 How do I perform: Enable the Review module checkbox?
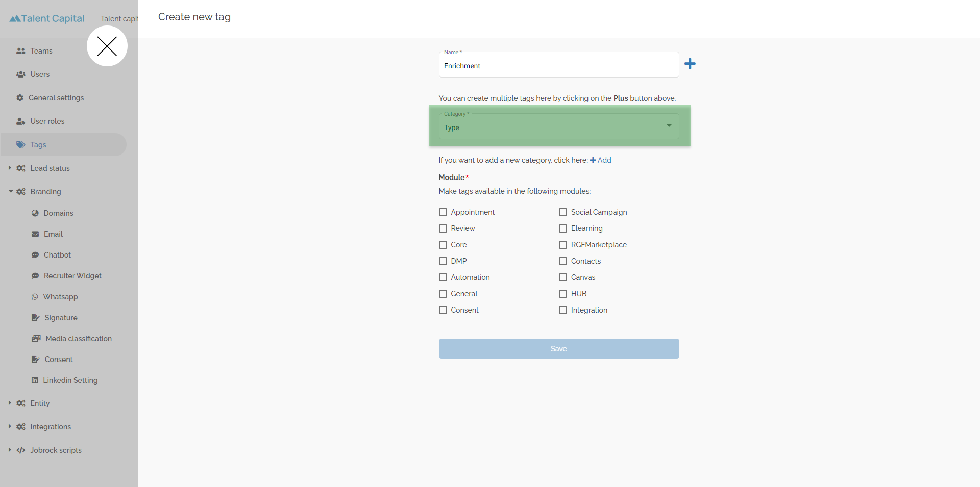pos(443,228)
